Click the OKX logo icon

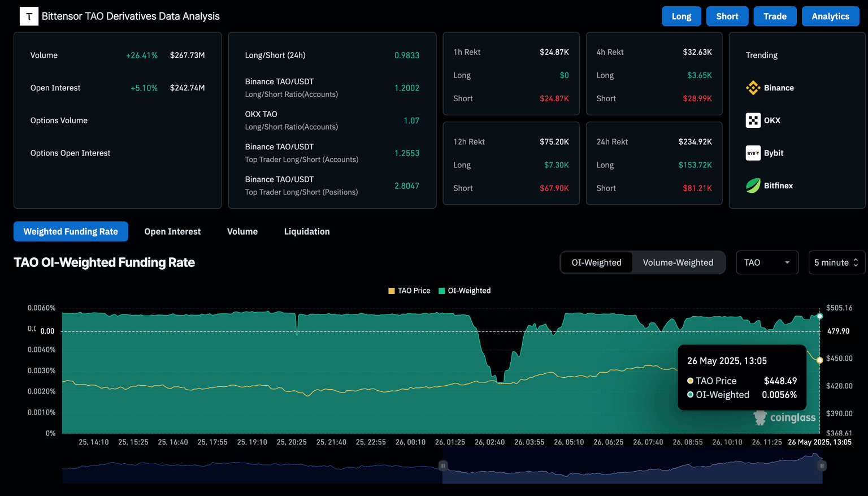753,120
